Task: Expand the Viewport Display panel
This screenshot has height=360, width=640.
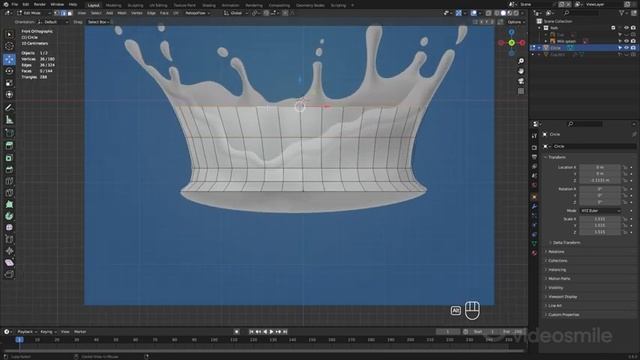Action: [561, 297]
